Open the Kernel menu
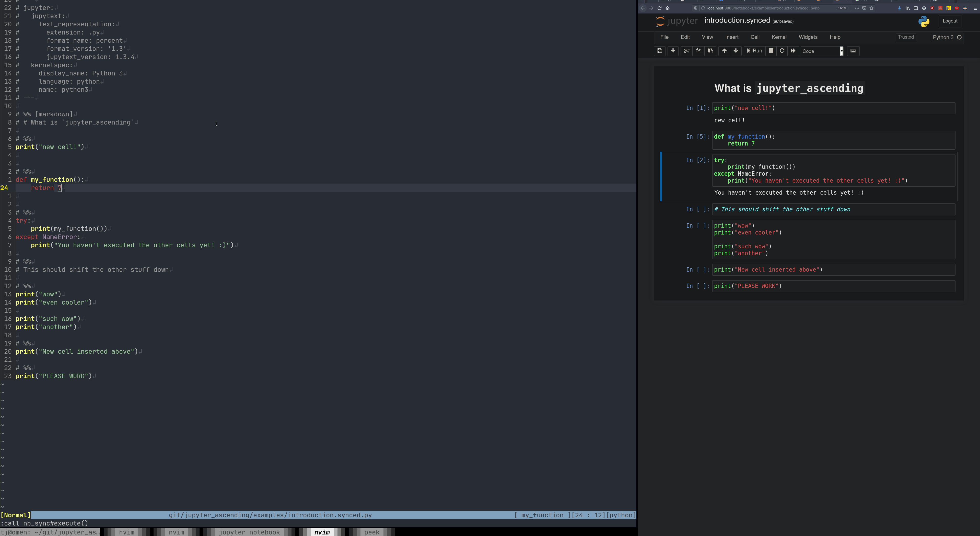Image resolution: width=980 pixels, height=536 pixels. [779, 37]
